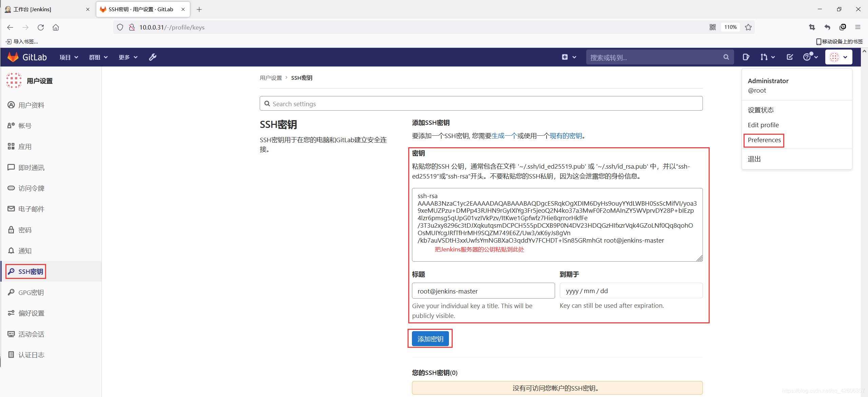
Task: Click the 用户设置 avatar in sidebar
Action: click(14, 80)
